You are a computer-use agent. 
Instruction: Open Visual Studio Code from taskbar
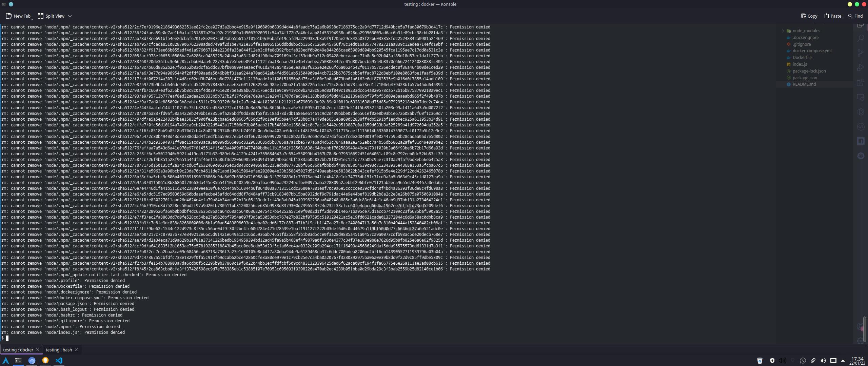point(59,361)
